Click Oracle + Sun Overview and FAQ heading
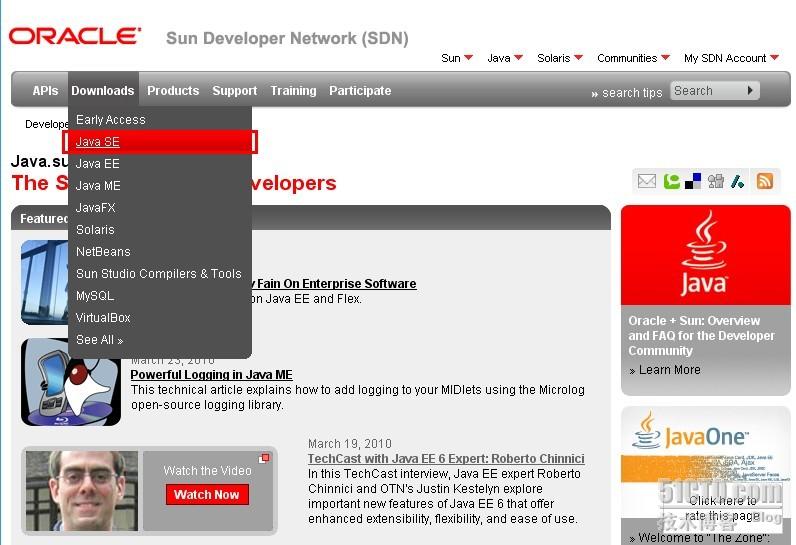Viewport: 796px width, 545px height. [x=701, y=335]
